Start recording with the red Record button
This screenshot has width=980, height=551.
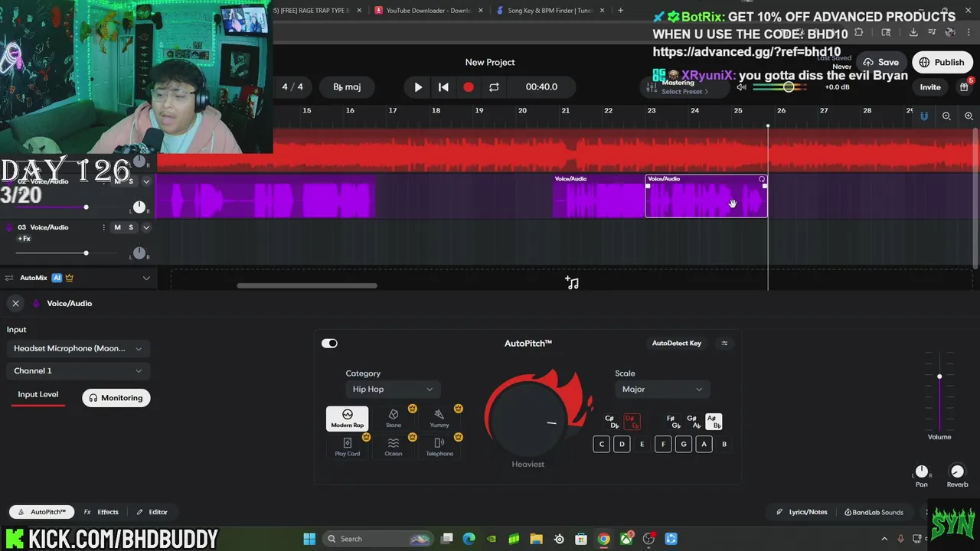[469, 87]
